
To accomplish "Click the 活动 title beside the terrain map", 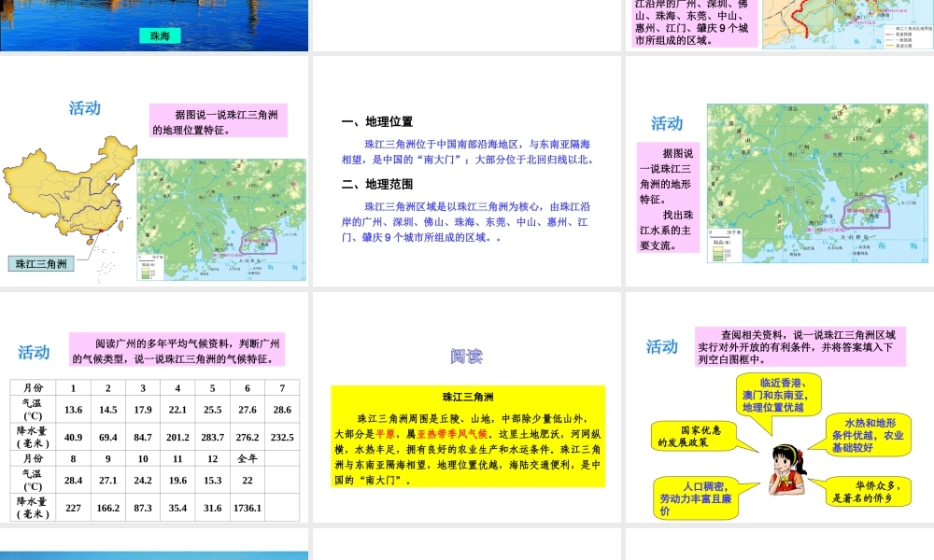I will (x=667, y=123).
